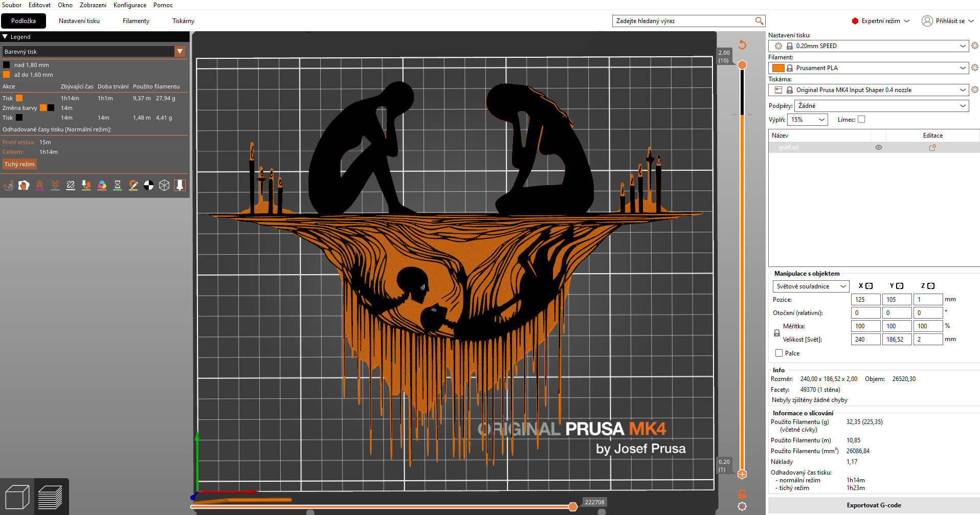
Task: Click the edit icon for grief.stl
Action: coord(932,147)
